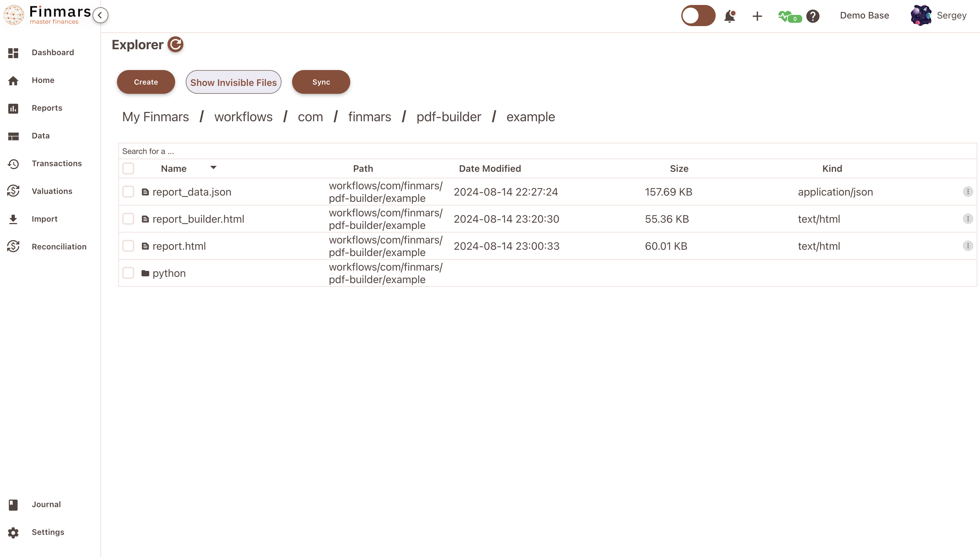
Task: Navigate to finmars breadcrumb
Action: [x=369, y=117]
